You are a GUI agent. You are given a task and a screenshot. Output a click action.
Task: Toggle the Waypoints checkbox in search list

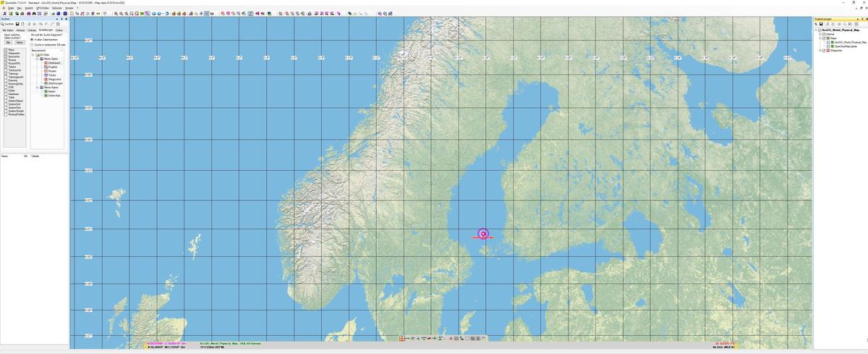tap(6, 54)
